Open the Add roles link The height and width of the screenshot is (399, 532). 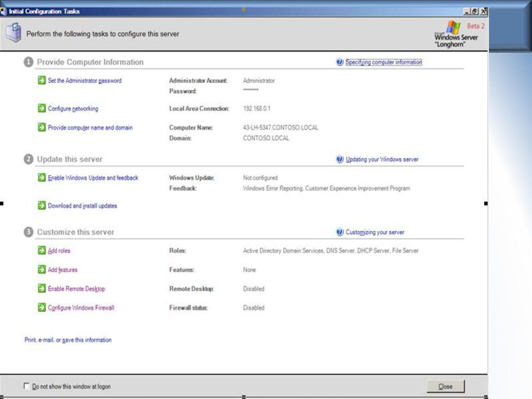[x=59, y=251]
